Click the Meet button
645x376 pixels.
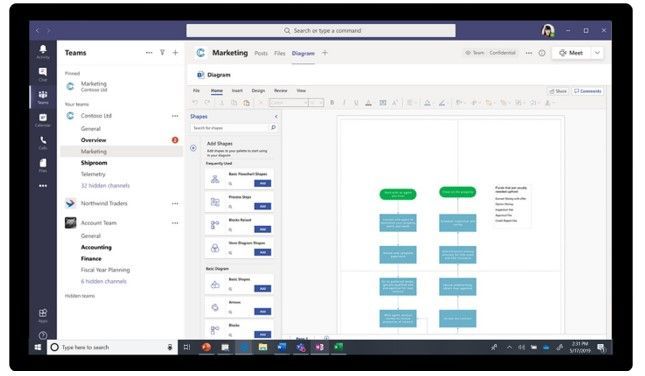point(571,53)
